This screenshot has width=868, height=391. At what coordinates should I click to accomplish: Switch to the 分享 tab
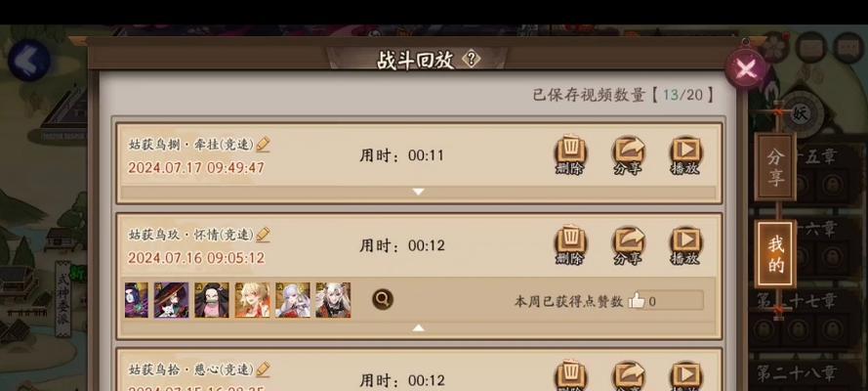pyautogui.click(x=775, y=167)
